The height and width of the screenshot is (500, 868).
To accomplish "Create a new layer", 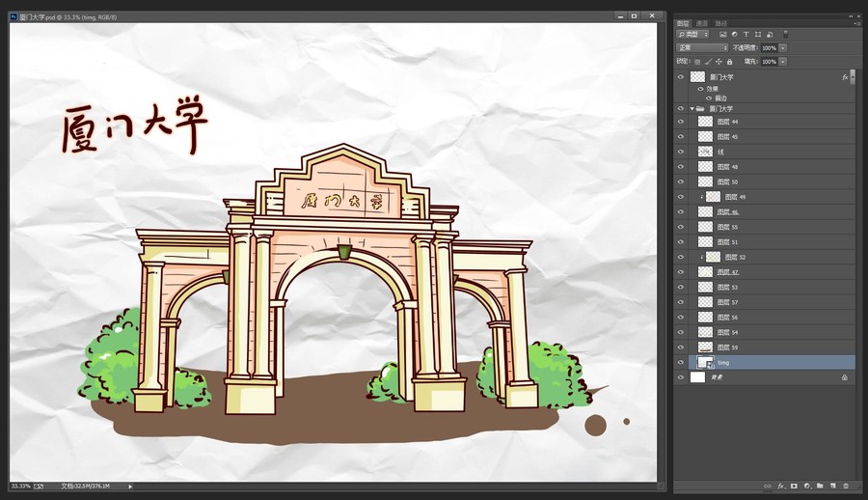I will tap(832, 486).
